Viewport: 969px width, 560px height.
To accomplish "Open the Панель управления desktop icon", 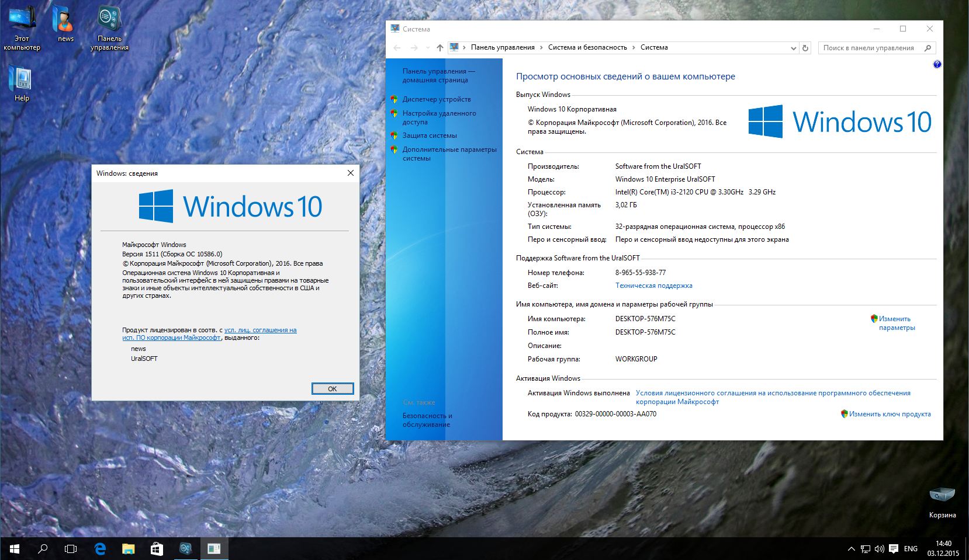I will (109, 28).
